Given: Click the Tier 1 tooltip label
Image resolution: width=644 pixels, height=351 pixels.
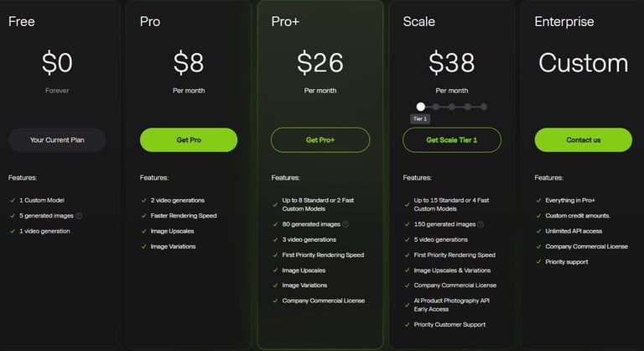Looking at the screenshot, I should coord(420,119).
